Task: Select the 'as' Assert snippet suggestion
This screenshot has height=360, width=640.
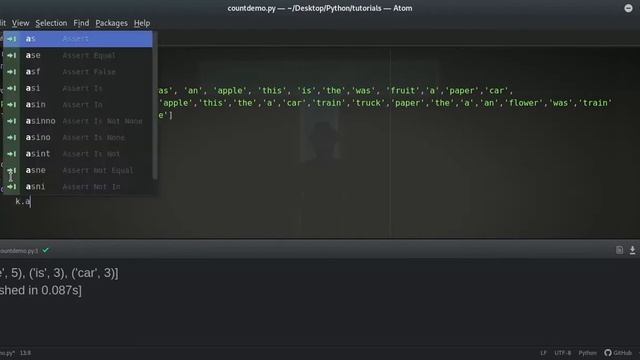Action: [x=78, y=39]
